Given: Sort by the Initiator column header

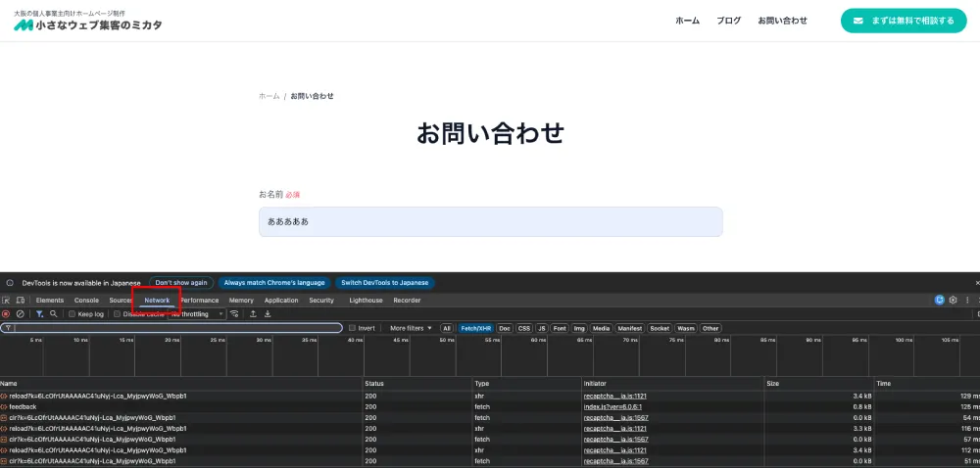Looking at the screenshot, I should point(672,383).
